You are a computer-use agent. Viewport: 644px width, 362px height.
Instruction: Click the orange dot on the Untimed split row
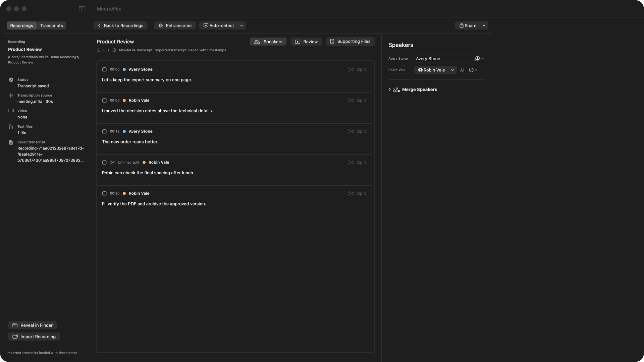[x=144, y=163]
